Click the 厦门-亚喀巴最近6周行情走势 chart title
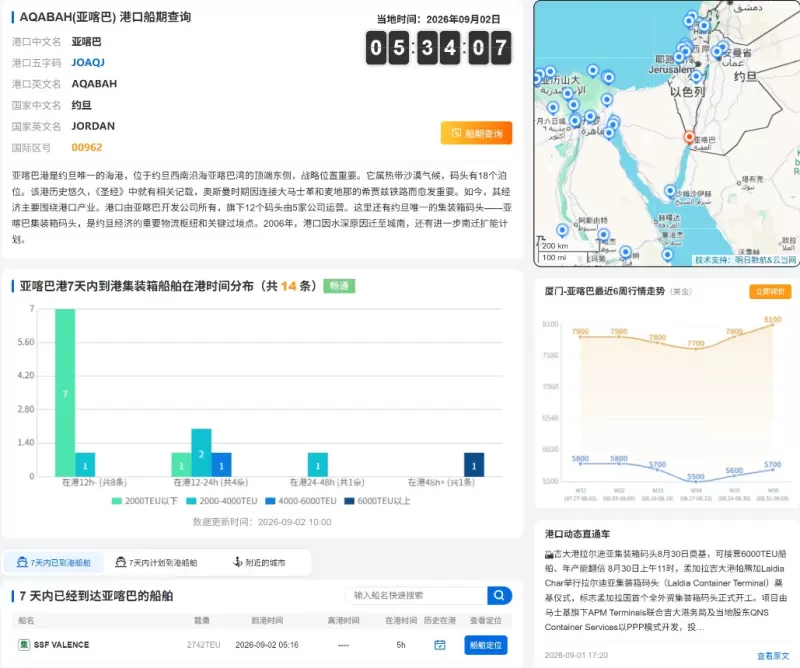Image resolution: width=800 pixels, height=668 pixels. 605,291
